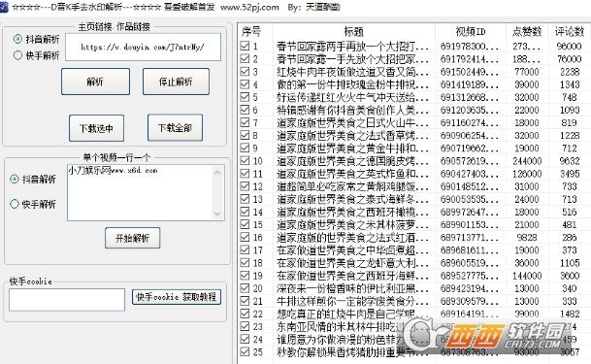Click the douyin URL input field

point(144,48)
